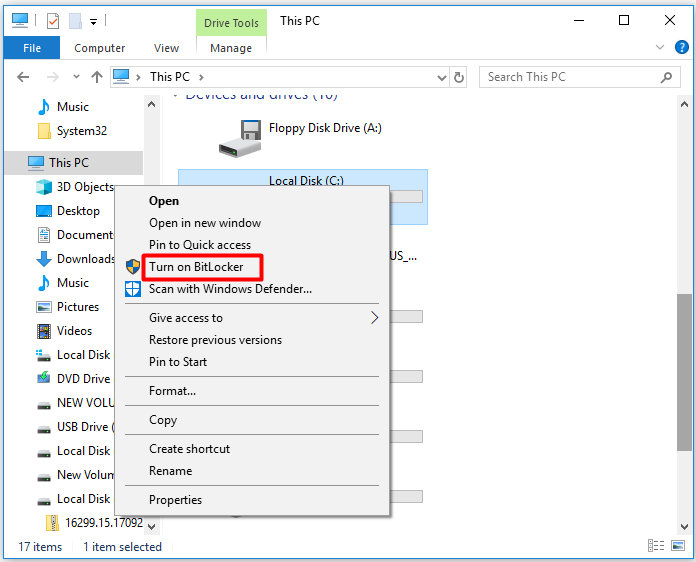Expand the root chevron before This PC breadcrumb
696x562 pixels.
138,77
